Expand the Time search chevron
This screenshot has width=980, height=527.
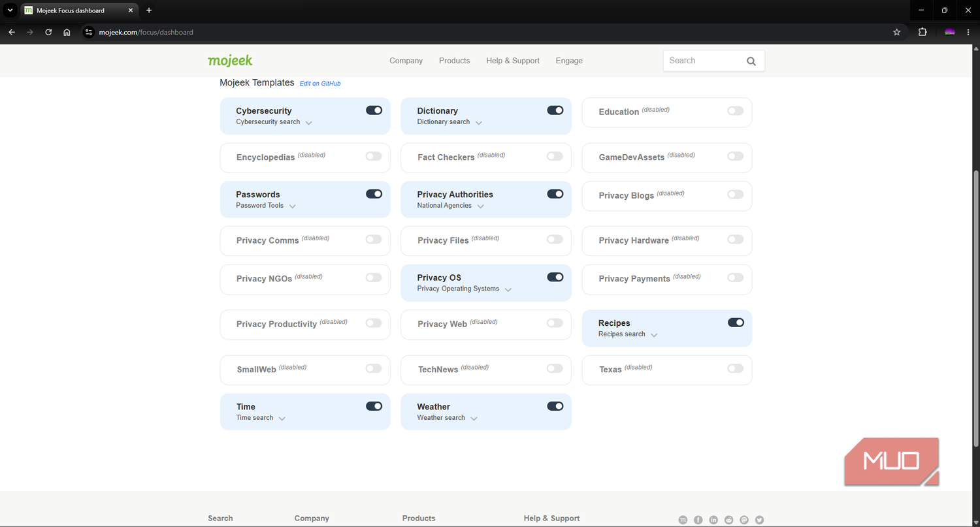[282, 419]
